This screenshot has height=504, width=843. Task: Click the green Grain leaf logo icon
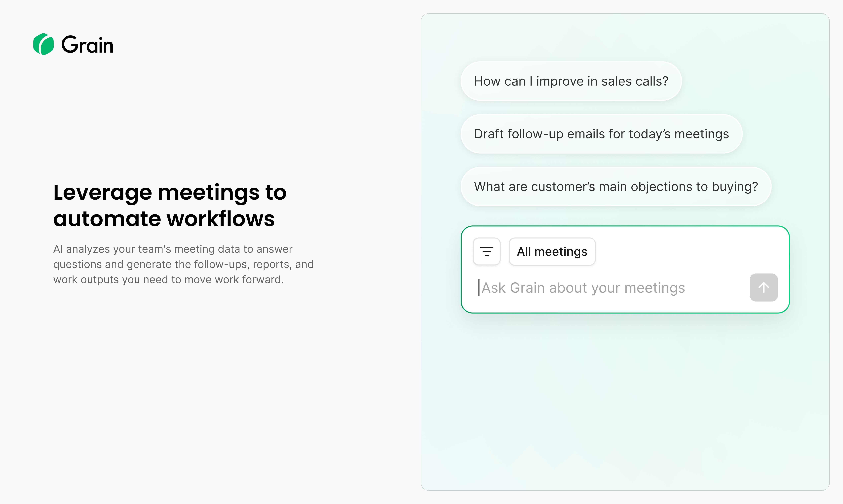pos(43,44)
